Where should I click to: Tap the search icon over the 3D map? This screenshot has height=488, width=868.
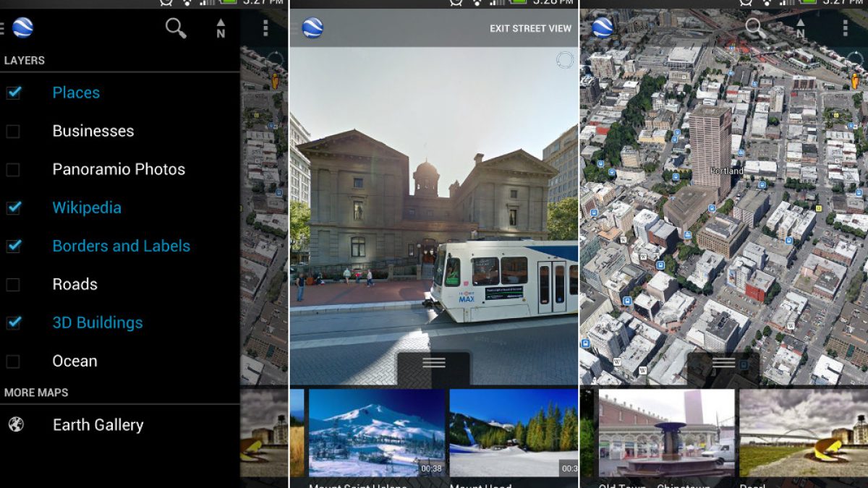pos(754,28)
